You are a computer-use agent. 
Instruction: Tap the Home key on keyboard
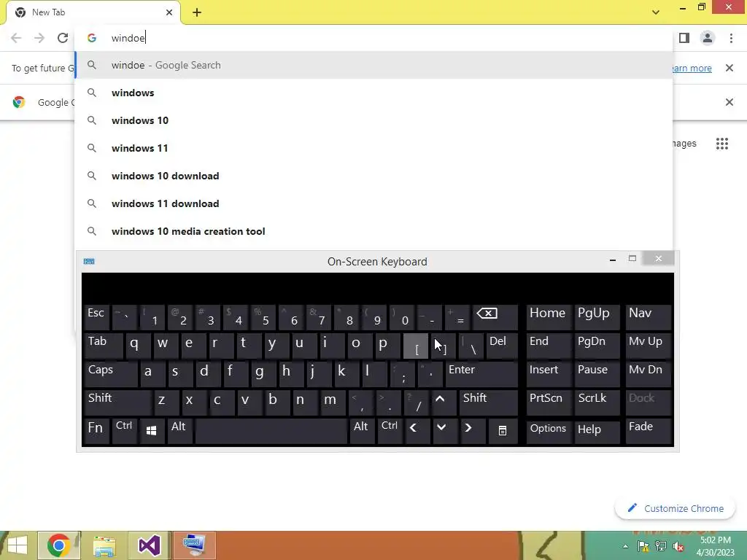(549, 317)
